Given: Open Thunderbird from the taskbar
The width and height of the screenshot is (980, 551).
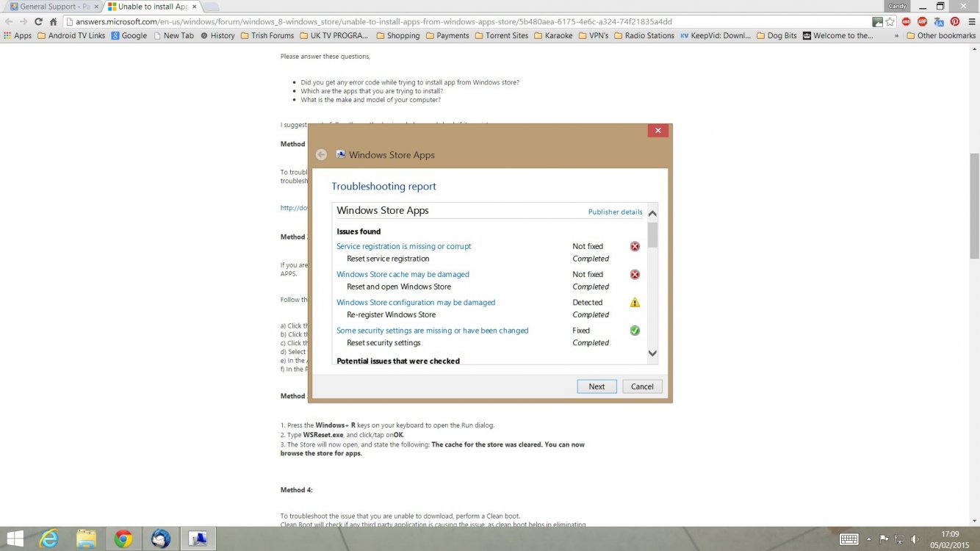Looking at the screenshot, I should (161, 539).
